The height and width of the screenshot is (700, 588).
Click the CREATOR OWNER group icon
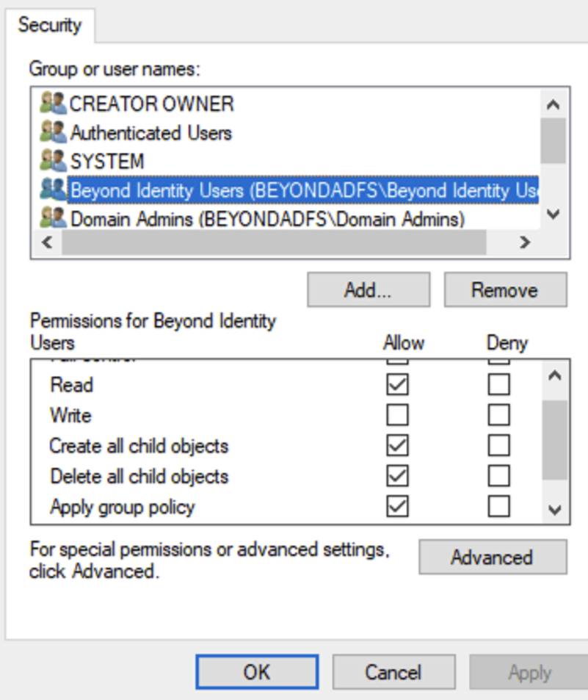coord(53,104)
